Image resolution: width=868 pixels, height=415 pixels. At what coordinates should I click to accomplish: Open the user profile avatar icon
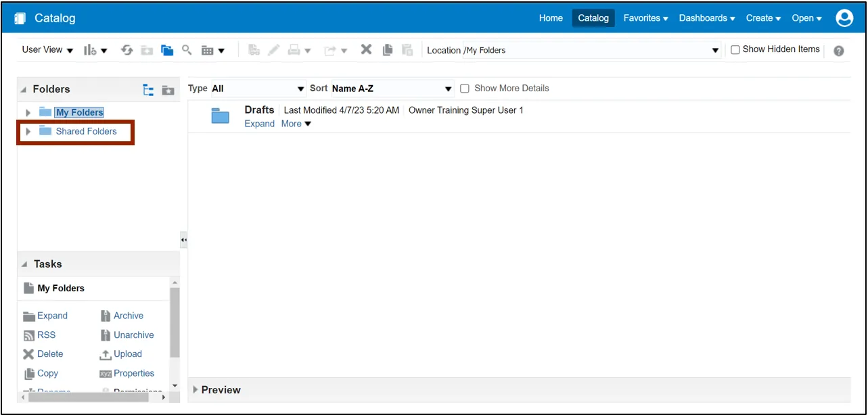[x=844, y=18]
